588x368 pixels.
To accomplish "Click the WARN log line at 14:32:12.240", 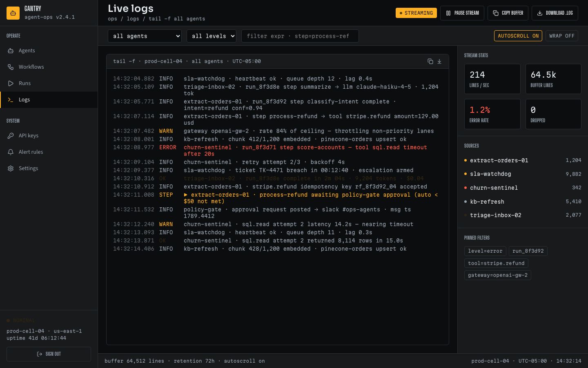I will pos(278,224).
